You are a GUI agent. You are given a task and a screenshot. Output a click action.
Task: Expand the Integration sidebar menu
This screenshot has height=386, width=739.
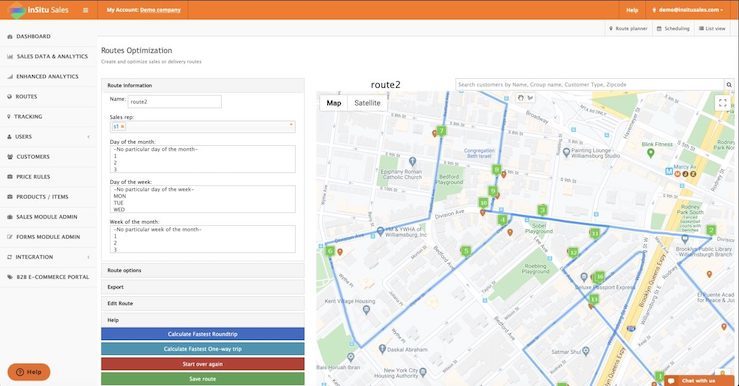pos(48,257)
